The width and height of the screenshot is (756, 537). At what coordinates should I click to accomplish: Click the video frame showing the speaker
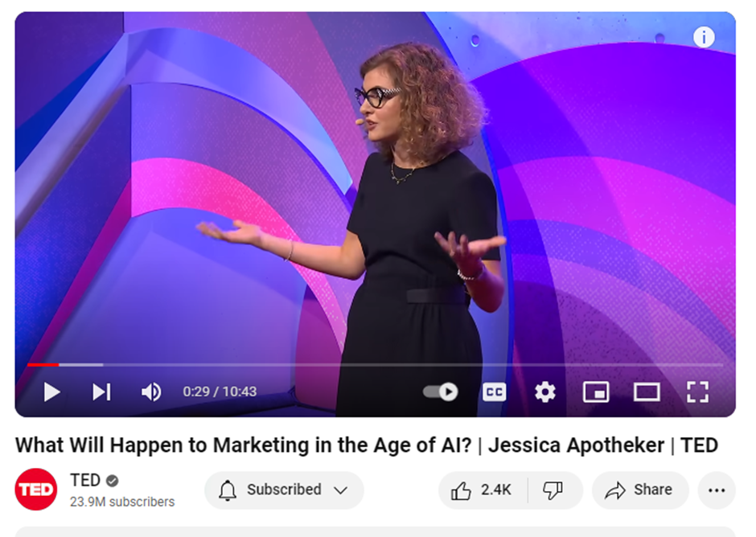pos(375,201)
